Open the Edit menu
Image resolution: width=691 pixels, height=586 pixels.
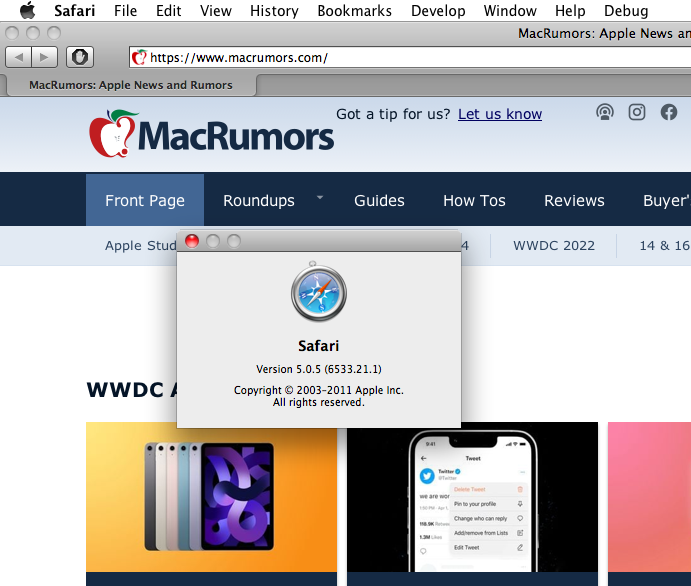pyautogui.click(x=168, y=11)
